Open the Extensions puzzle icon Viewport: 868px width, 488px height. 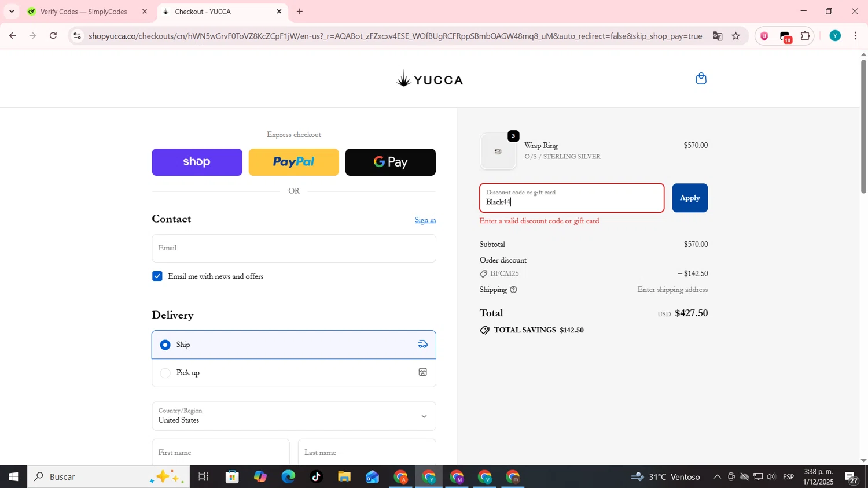coord(806,36)
